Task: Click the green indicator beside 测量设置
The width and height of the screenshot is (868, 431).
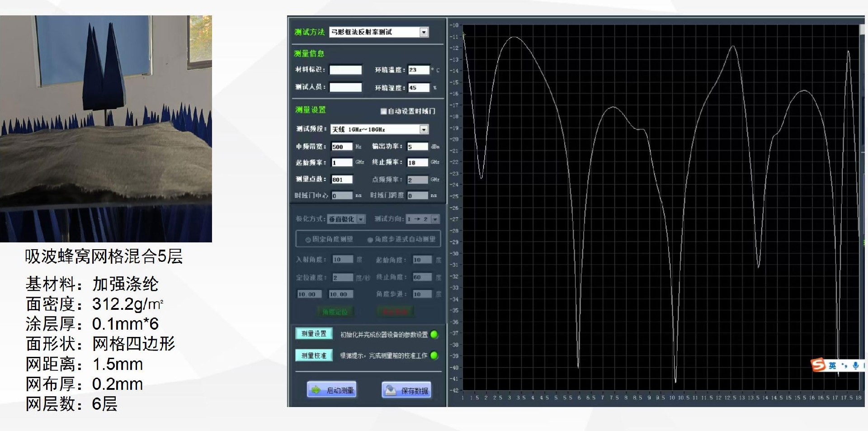Action: [x=434, y=335]
